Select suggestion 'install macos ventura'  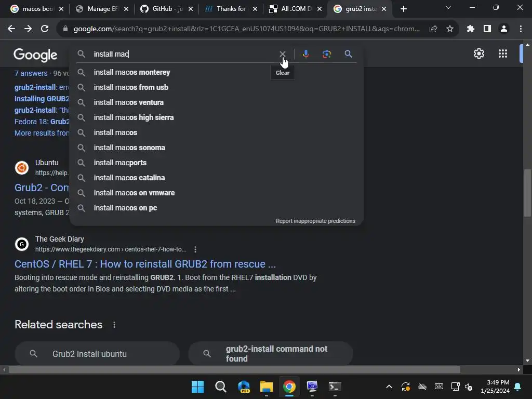click(x=217, y=102)
